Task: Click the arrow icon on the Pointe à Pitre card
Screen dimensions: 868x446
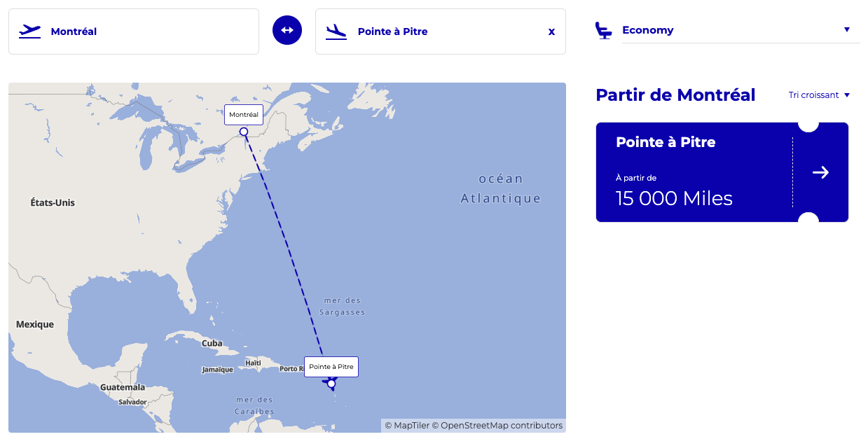Action: tap(820, 172)
